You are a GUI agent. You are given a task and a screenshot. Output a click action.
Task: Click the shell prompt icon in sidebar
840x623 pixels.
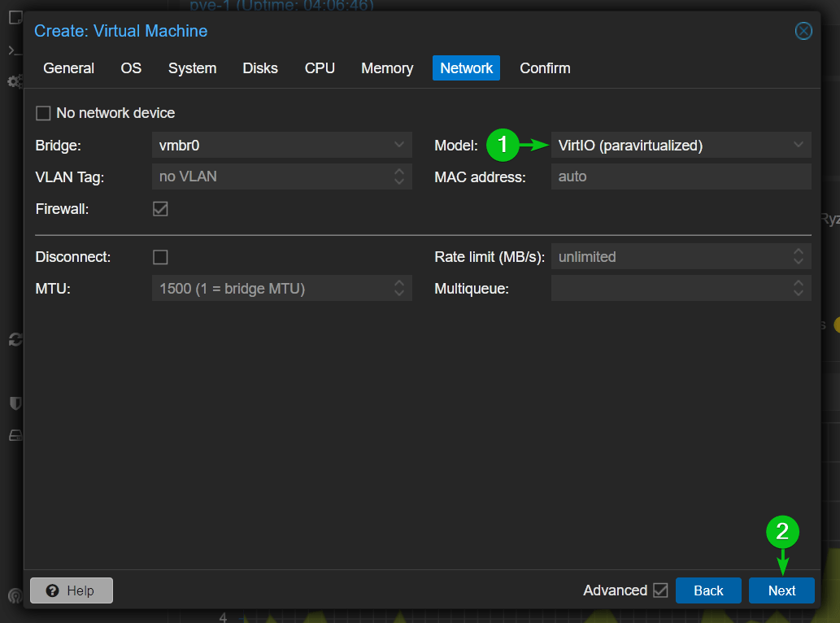coord(15,50)
